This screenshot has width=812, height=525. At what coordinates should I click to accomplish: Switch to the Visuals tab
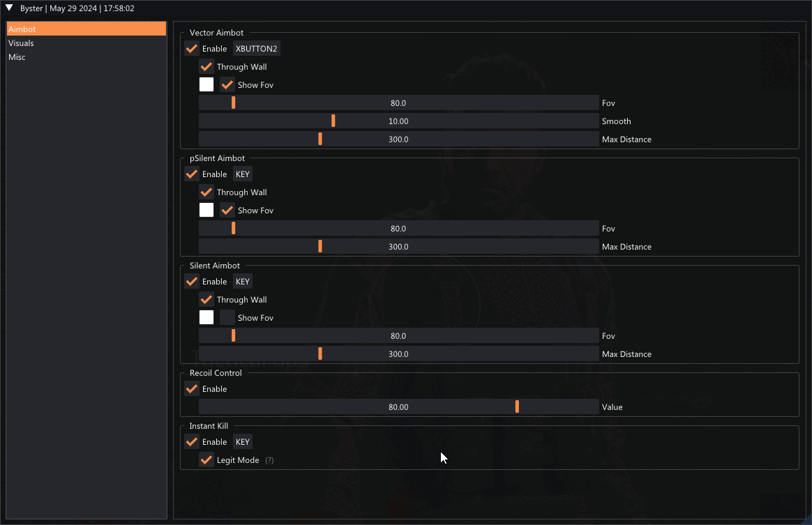(87, 43)
